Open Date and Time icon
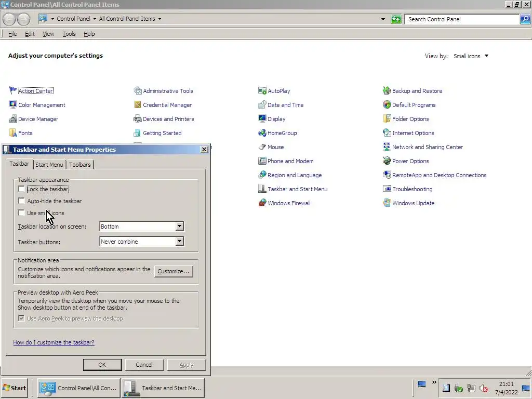 (x=262, y=104)
